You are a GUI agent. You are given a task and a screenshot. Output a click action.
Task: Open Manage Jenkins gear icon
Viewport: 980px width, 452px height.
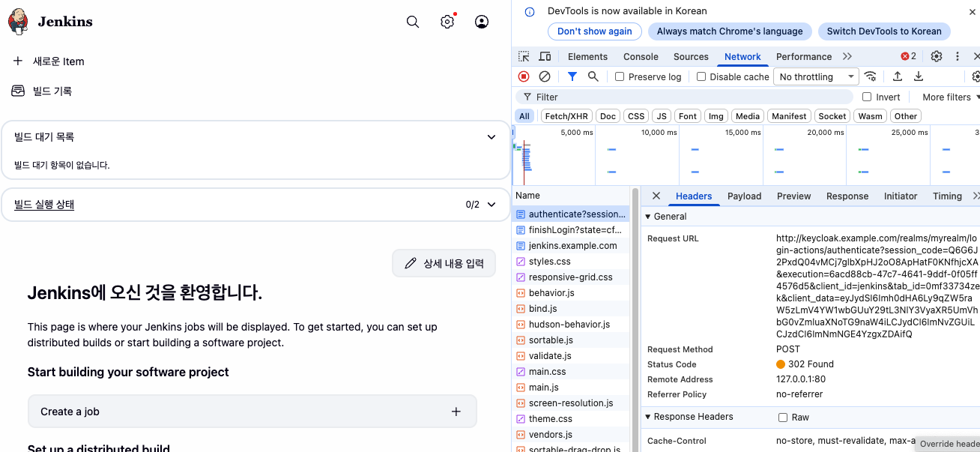coord(447,22)
